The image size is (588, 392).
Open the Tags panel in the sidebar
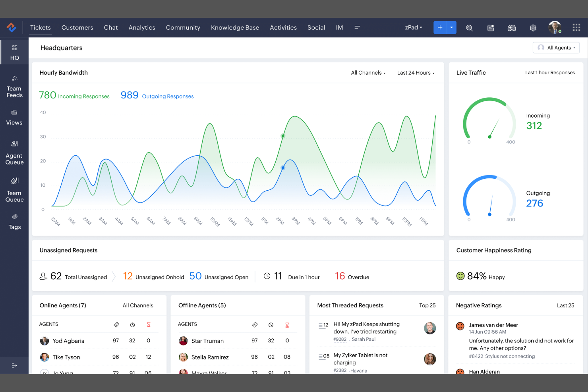click(14, 222)
